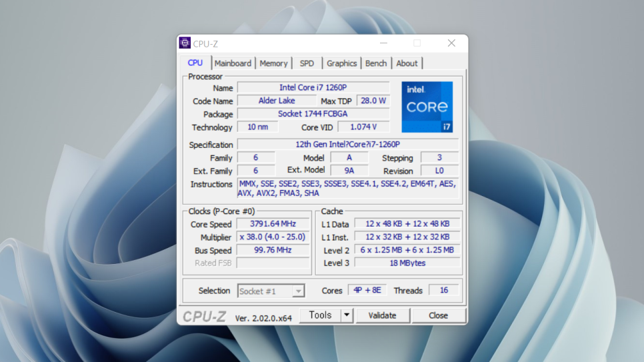Click the Specification field 12th Gen Intel

coord(348,144)
